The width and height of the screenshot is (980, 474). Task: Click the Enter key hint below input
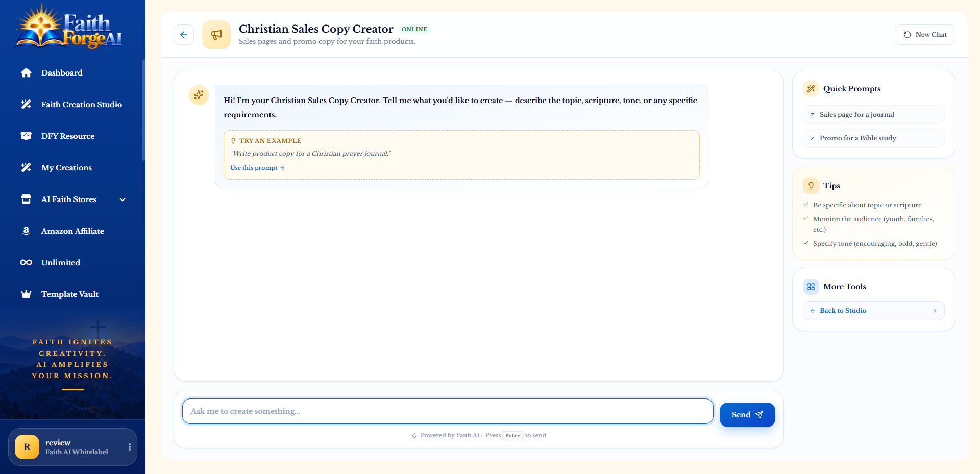coord(513,436)
